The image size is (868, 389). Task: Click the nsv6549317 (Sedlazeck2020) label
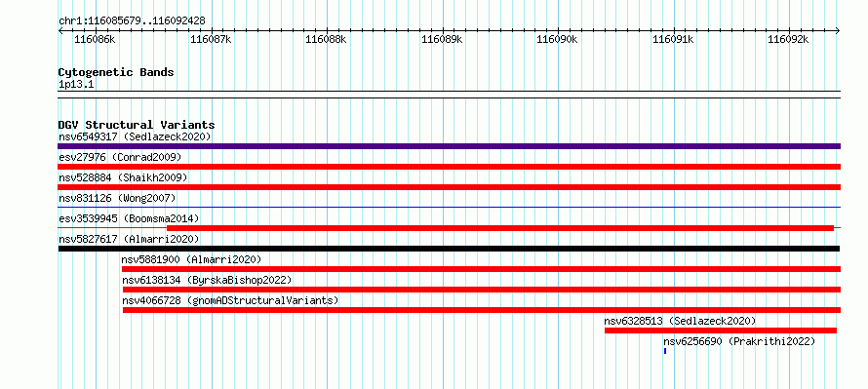point(135,136)
